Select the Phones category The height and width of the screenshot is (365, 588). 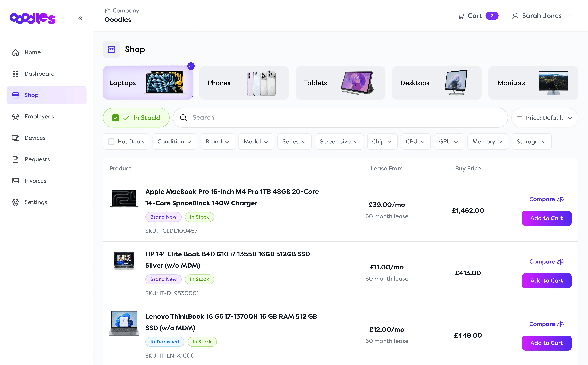[x=244, y=83]
